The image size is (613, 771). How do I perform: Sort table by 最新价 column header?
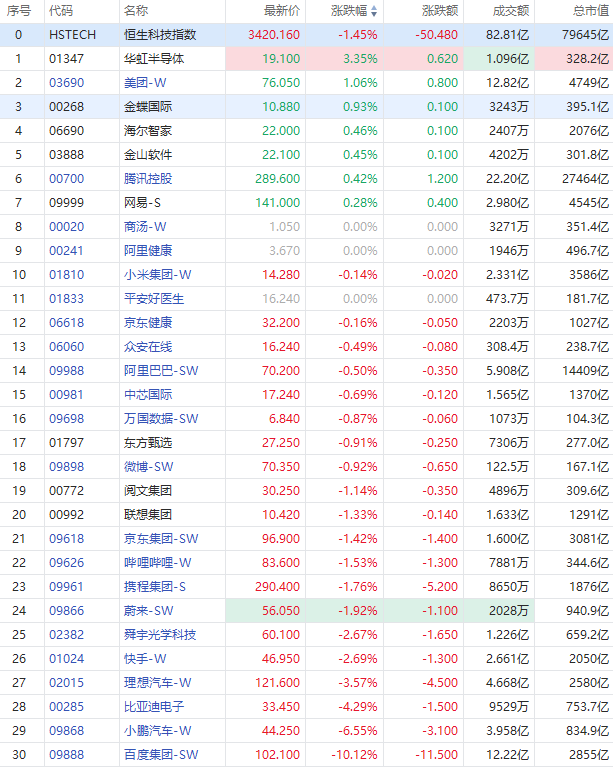(282, 11)
